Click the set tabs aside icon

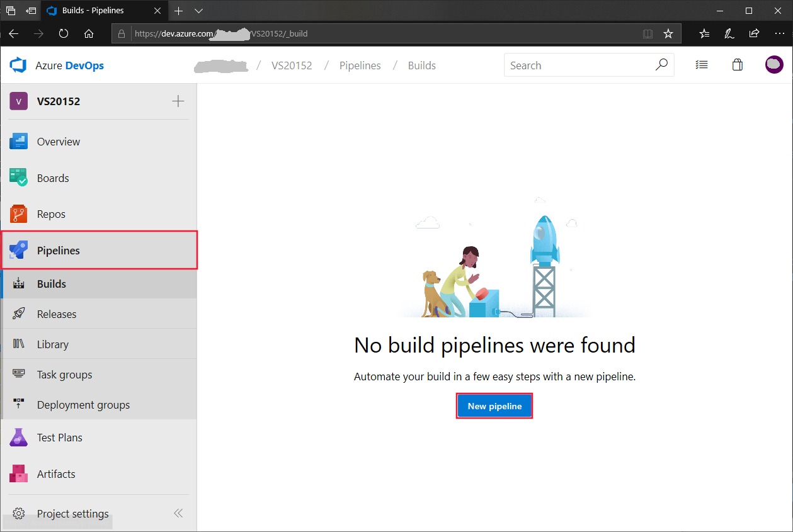coord(31,11)
